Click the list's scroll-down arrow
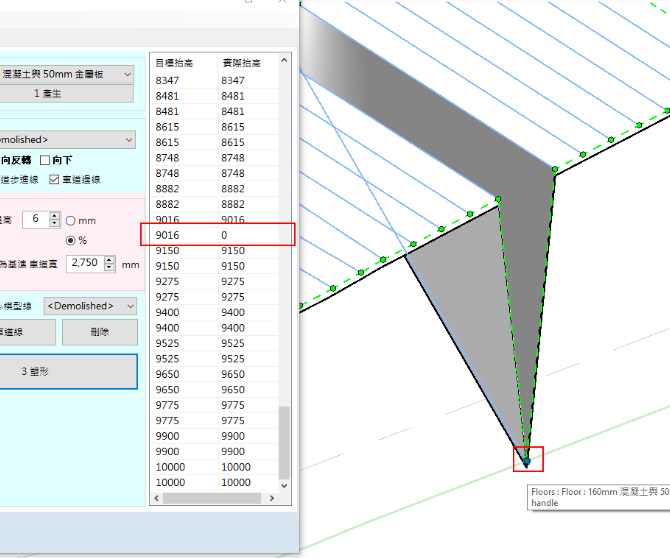The width and height of the screenshot is (670, 558). pyautogui.click(x=285, y=483)
